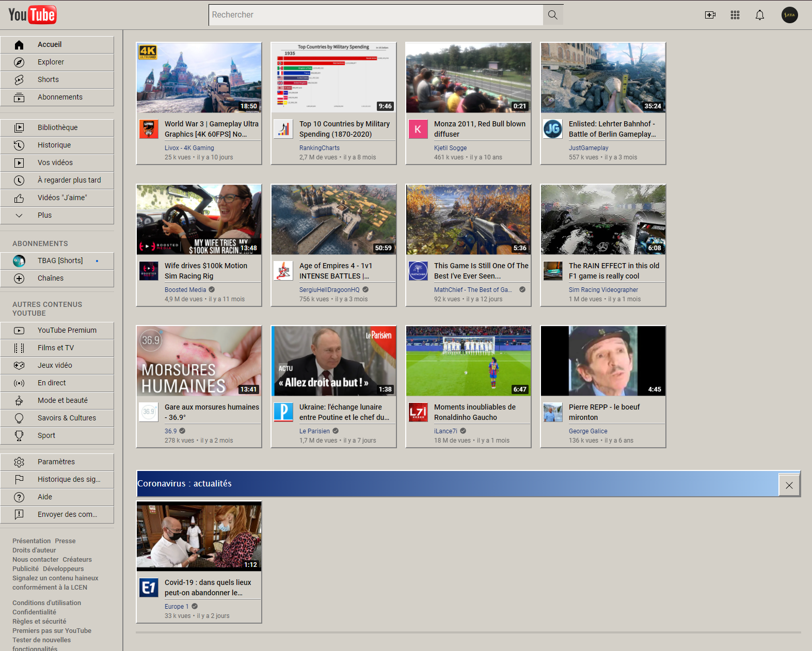This screenshot has width=812, height=651.
Task: Play the World War 3 Gameplay thumbnail
Action: (x=199, y=78)
